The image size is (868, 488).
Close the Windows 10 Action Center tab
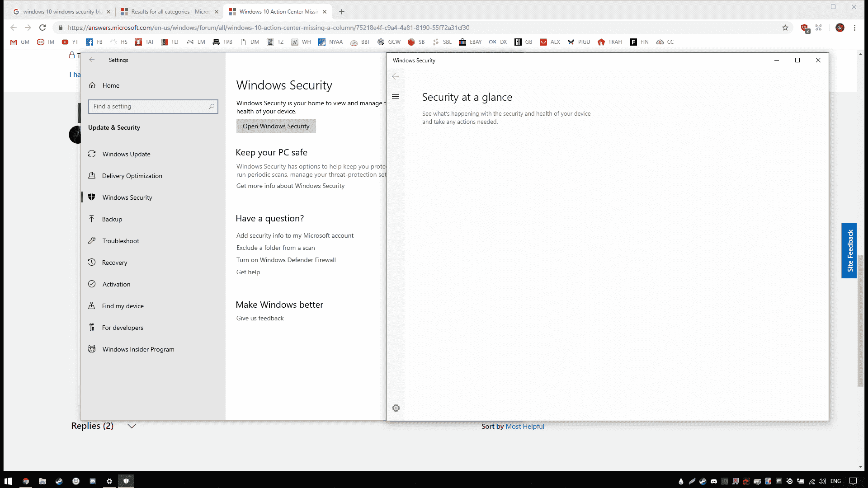tap(325, 12)
